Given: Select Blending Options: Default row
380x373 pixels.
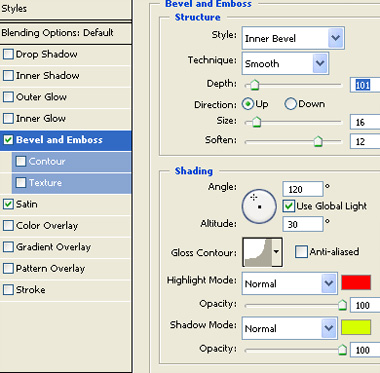Looking at the screenshot, I should pos(65,33).
